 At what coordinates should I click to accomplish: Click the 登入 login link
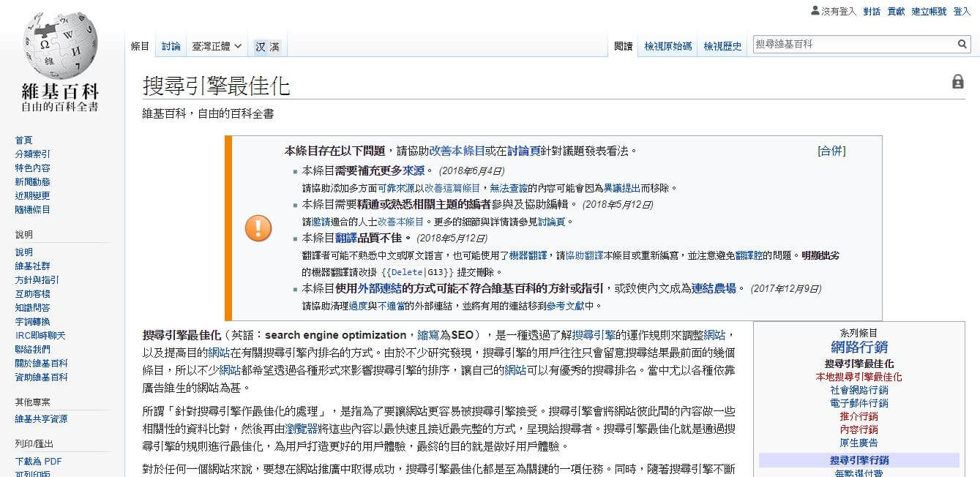[962, 11]
